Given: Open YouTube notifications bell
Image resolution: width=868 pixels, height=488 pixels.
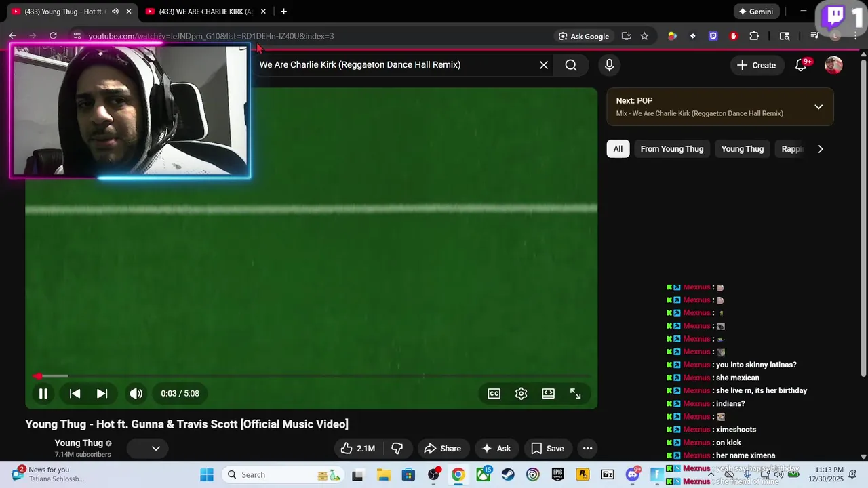Looking at the screenshot, I should coord(801,65).
